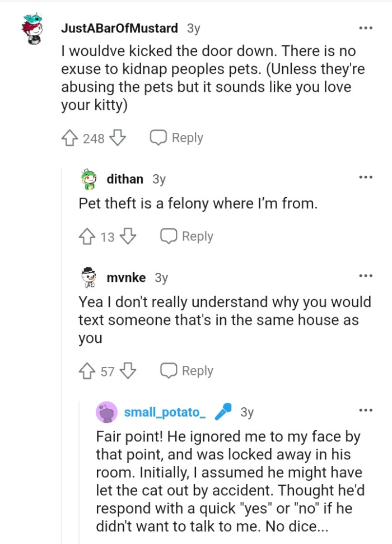This screenshot has width=392, height=544.
Task: Reply to mvnke's comment
Action: coord(187,371)
